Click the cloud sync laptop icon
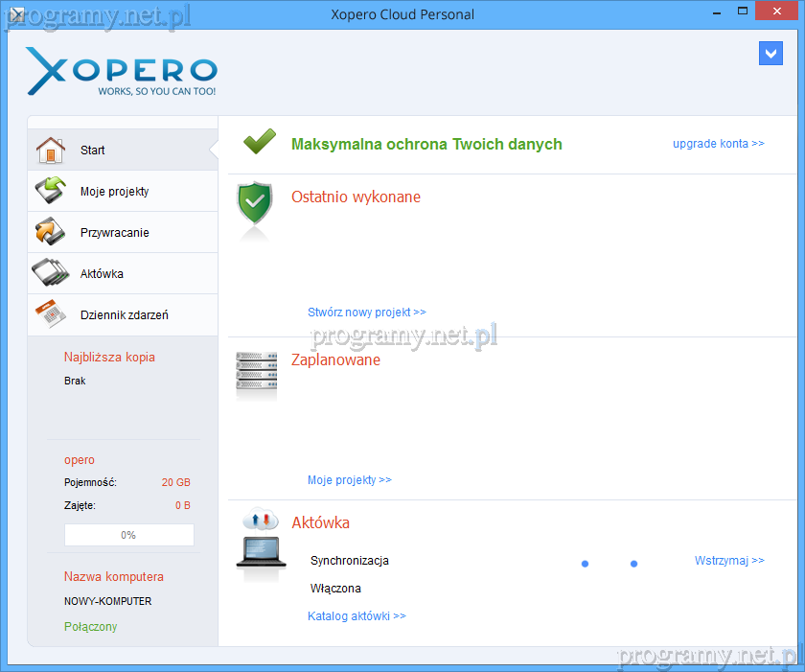This screenshot has width=805, height=672. point(259,545)
